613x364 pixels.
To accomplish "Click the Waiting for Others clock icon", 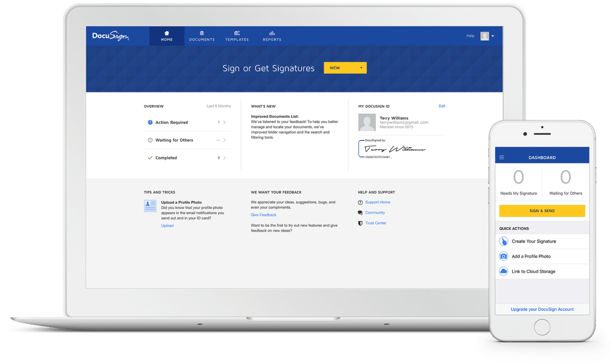I will tap(150, 140).
